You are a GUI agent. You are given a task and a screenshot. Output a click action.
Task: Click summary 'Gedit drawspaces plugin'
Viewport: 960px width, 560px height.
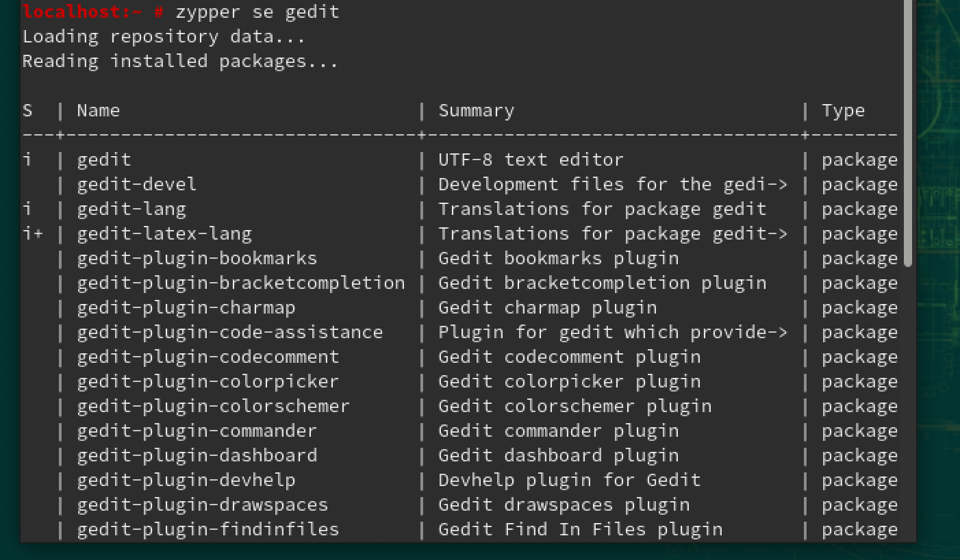click(x=564, y=505)
